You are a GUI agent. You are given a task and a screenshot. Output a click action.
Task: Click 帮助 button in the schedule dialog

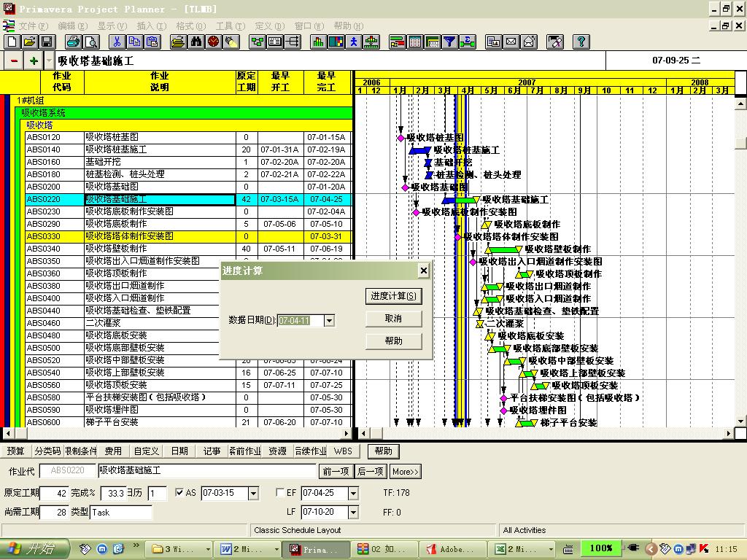point(393,341)
